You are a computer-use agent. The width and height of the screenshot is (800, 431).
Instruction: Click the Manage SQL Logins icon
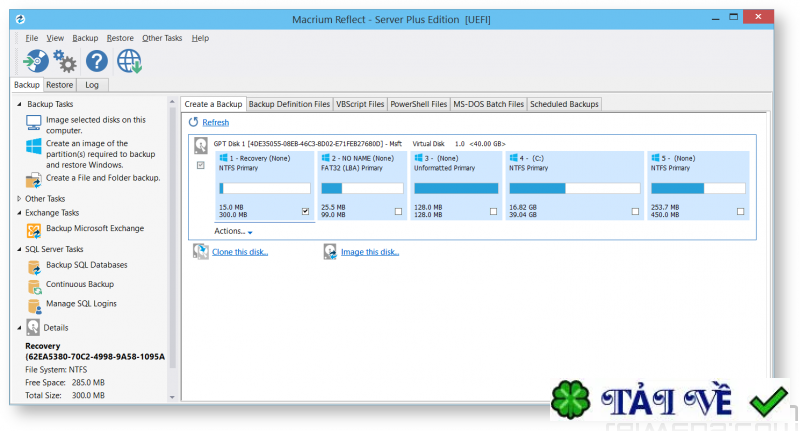34,306
